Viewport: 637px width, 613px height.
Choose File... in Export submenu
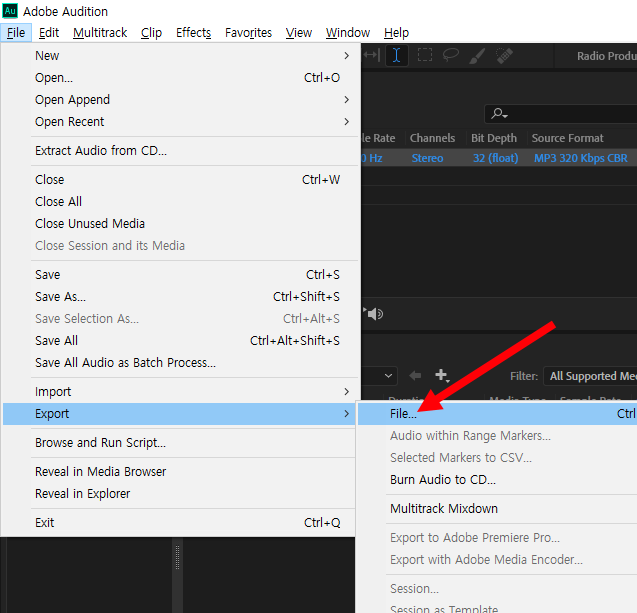497,414
